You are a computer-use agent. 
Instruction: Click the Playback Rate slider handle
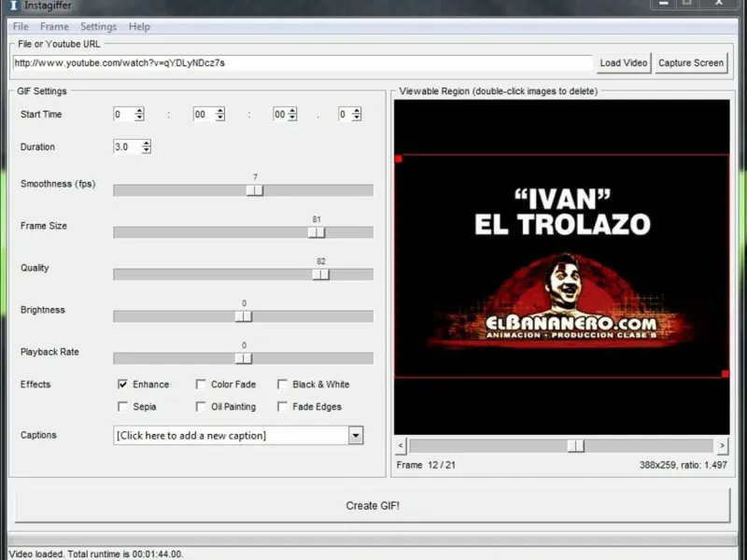[x=244, y=358]
